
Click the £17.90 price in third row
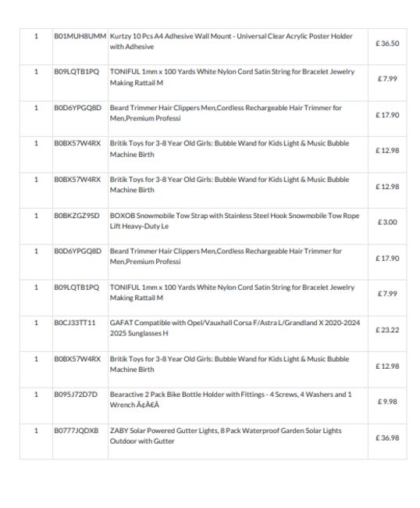click(387, 115)
